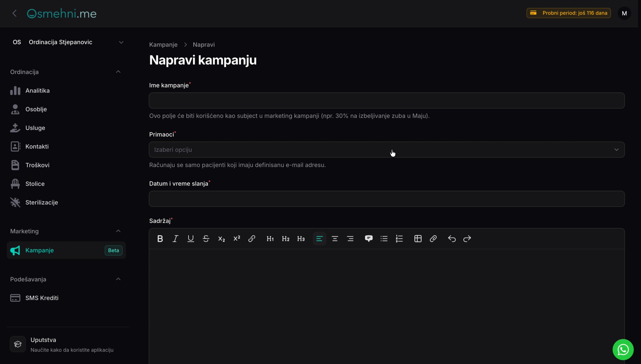Apply H2 heading style
The width and height of the screenshot is (641, 364).
(286, 239)
